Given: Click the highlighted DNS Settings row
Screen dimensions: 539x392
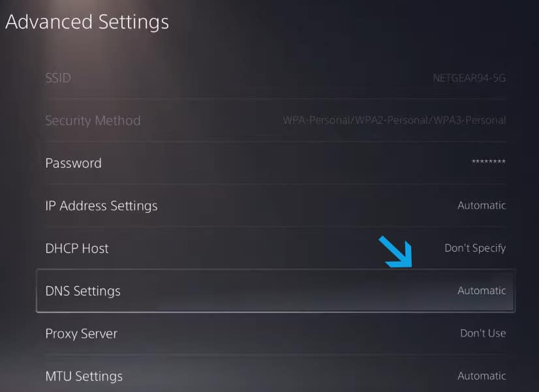Looking at the screenshot, I should tap(274, 291).
